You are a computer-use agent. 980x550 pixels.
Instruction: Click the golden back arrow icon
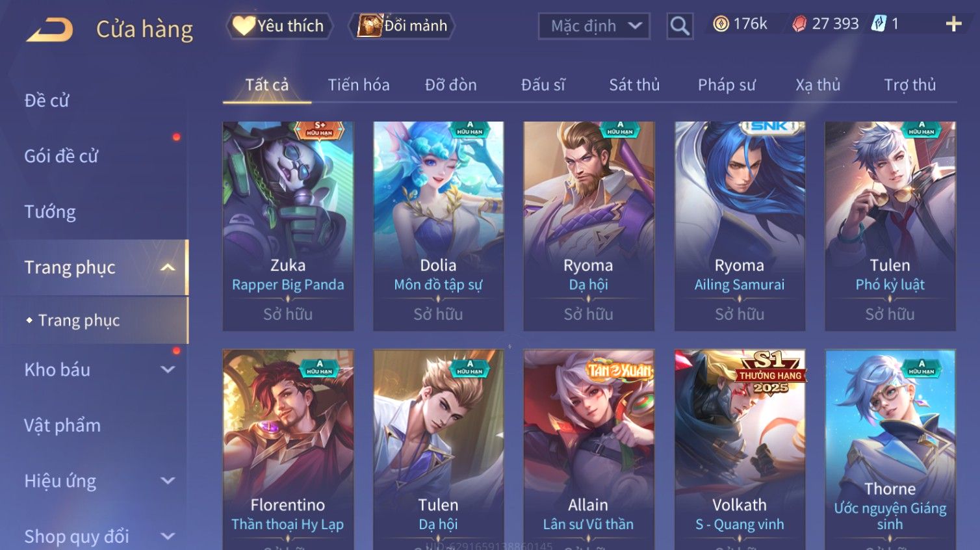tap(49, 30)
